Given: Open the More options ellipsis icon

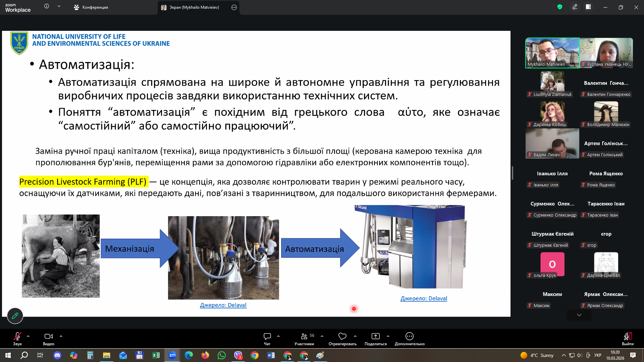Looking at the screenshot, I should coord(409,336).
